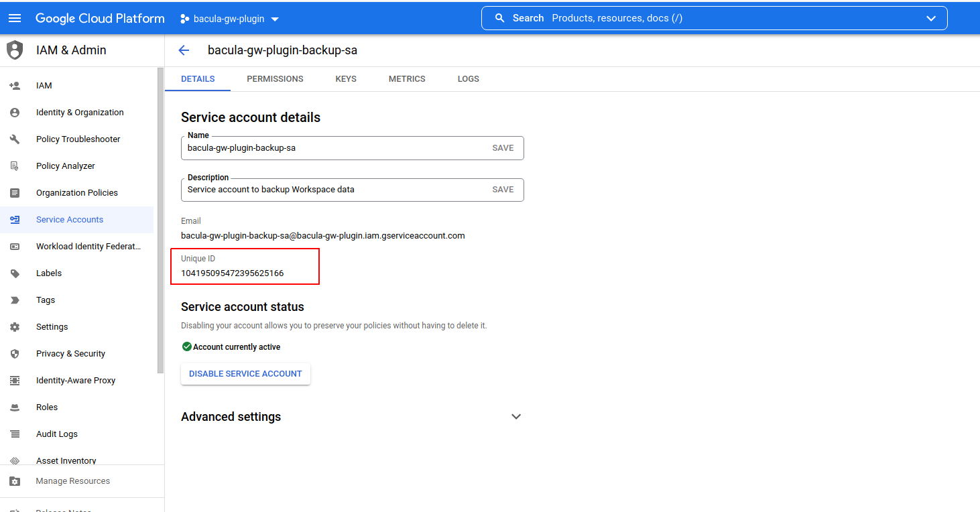Save the service account Description
The image size is (980, 512).
pos(503,190)
